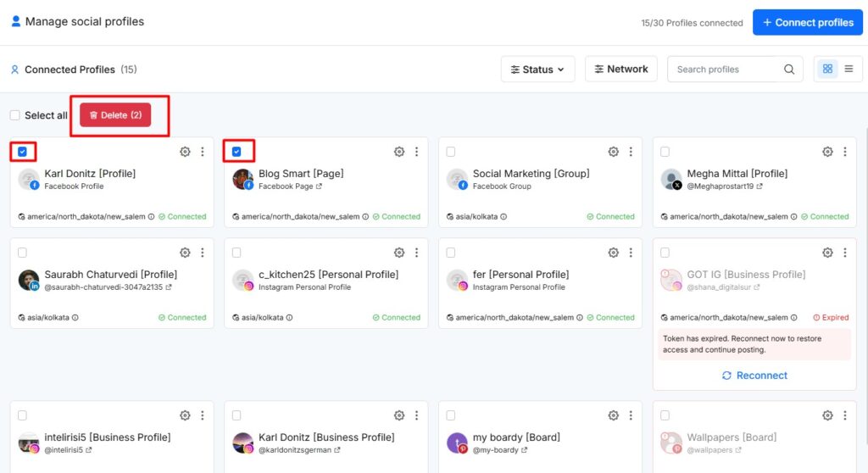The height and width of the screenshot is (473, 868).
Task: Switch to list view layout
Action: tap(849, 70)
